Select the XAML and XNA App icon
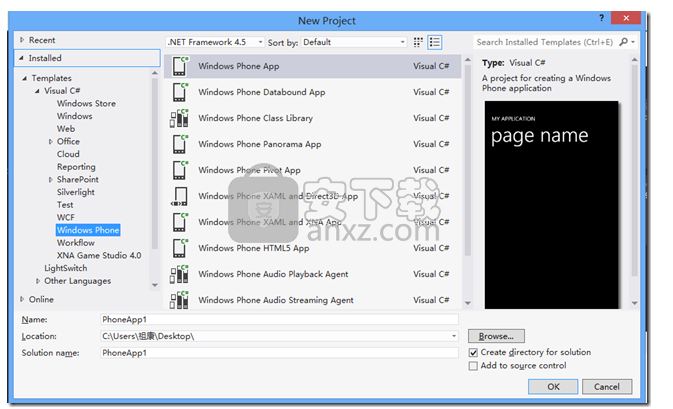The height and width of the screenshot is (409, 673). pyautogui.click(x=179, y=222)
